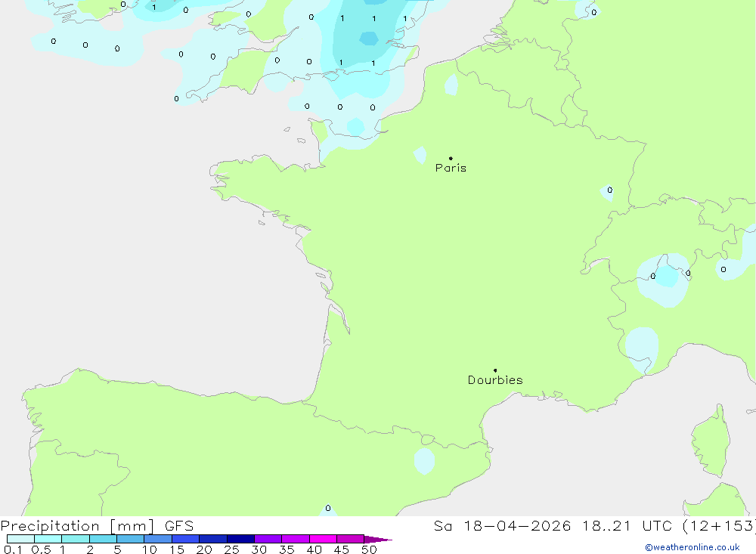Image resolution: width=756 pixels, height=554 pixels.
Task: Click the legend label 50
Action: (369, 549)
